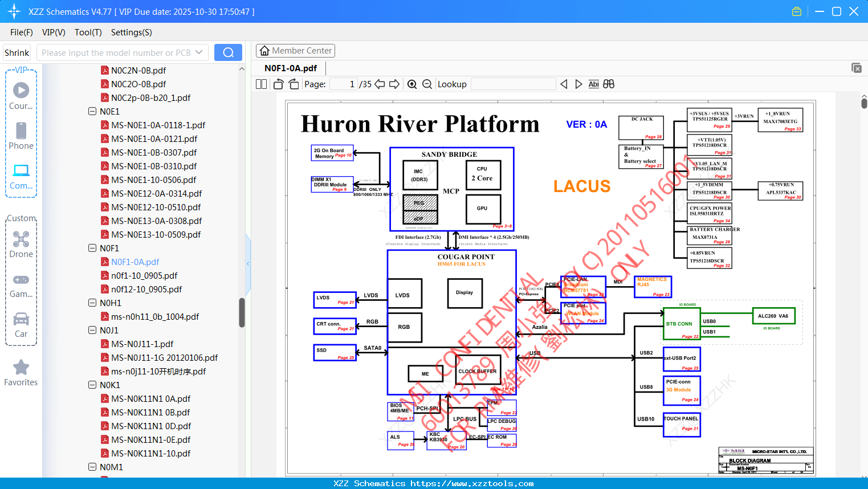
Task: Collapse the N0M1 folder
Action: pos(92,467)
